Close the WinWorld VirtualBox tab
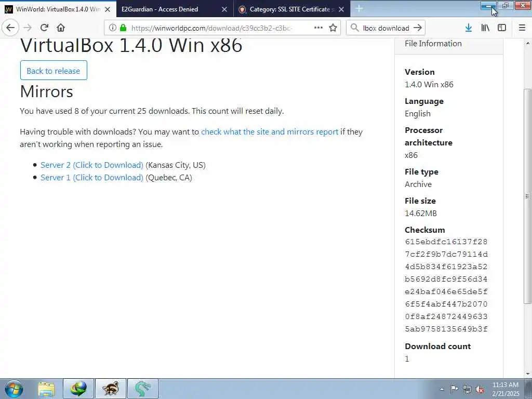The height and width of the screenshot is (399, 532). [x=108, y=9]
